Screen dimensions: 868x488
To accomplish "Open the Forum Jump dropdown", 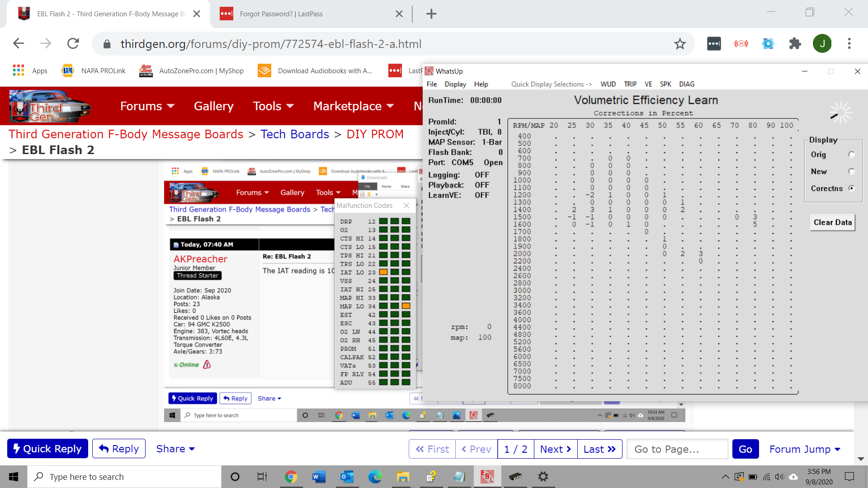I will (805, 449).
